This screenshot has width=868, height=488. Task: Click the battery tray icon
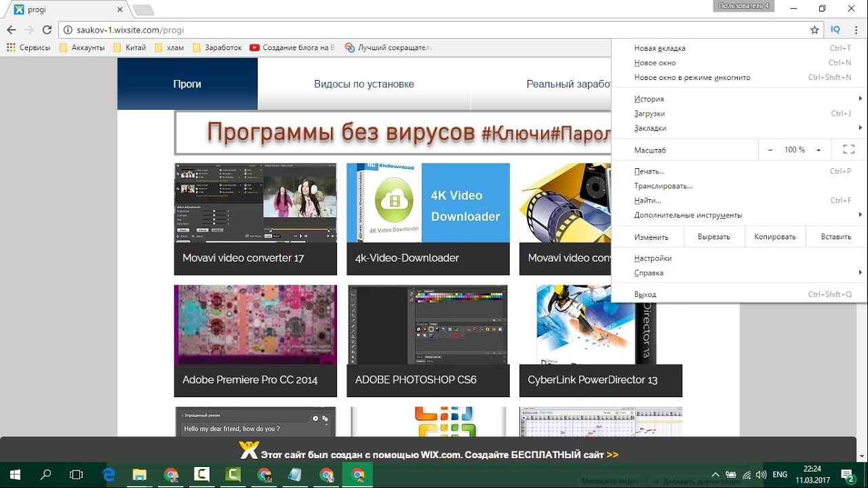tap(731, 475)
